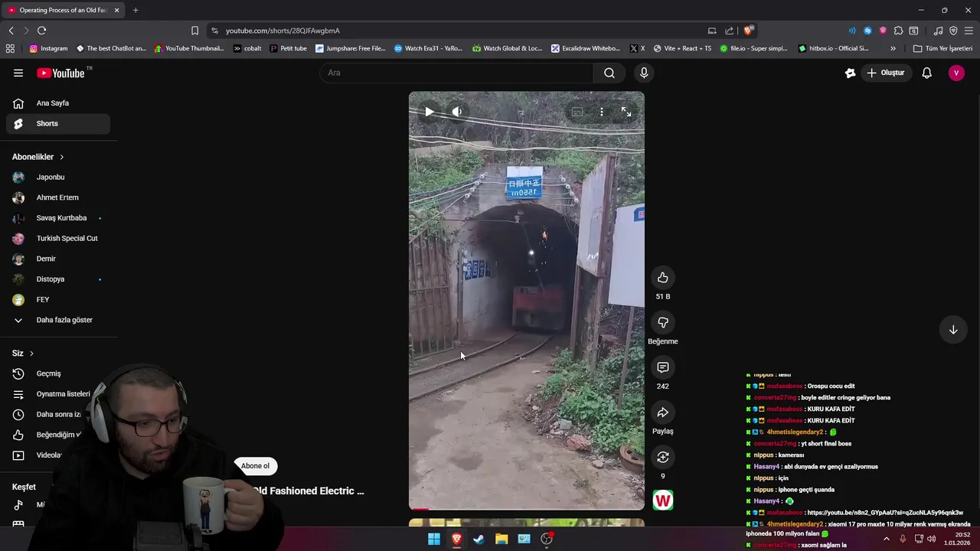Open the Excalidraw Whiteboard bookmark
The width and height of the screenshot is (980, 551).
click(586, 48)
